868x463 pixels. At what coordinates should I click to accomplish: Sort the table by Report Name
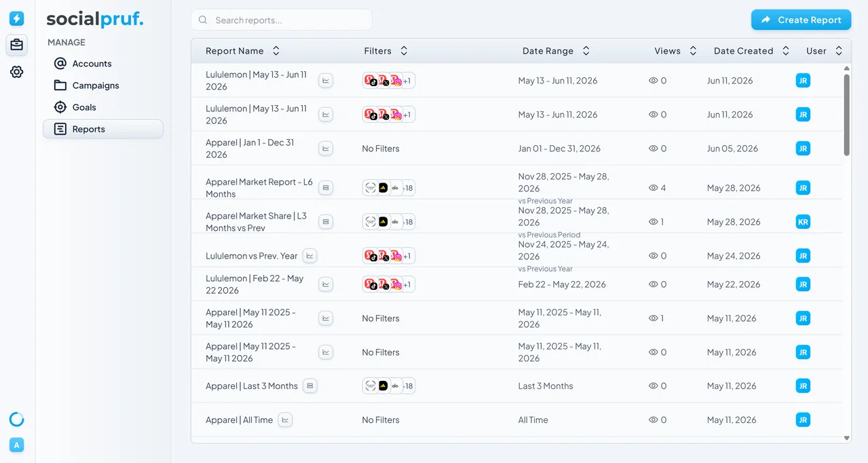pos(276,51)
